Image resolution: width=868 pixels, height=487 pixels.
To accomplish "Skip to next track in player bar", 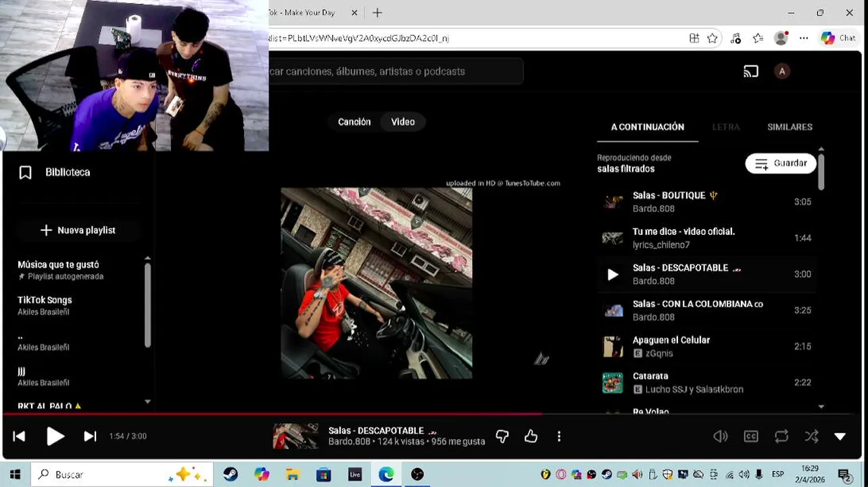I will 90,436.
